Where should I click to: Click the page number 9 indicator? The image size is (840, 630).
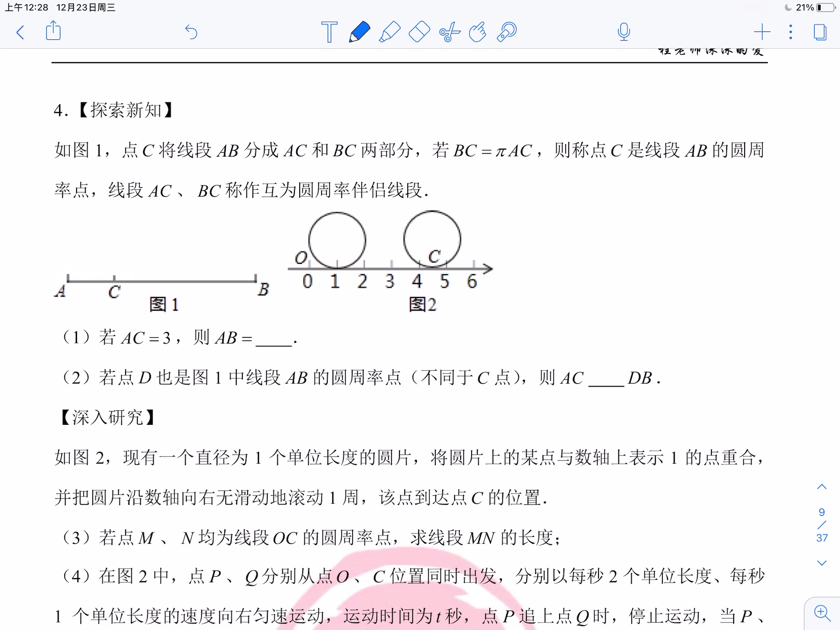(822, 512)
